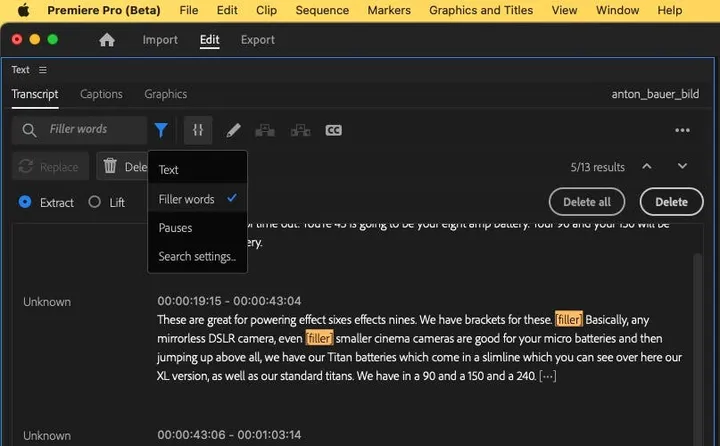
Task: Open the Premiere Pro (Beta) menu
Action: 104,10
